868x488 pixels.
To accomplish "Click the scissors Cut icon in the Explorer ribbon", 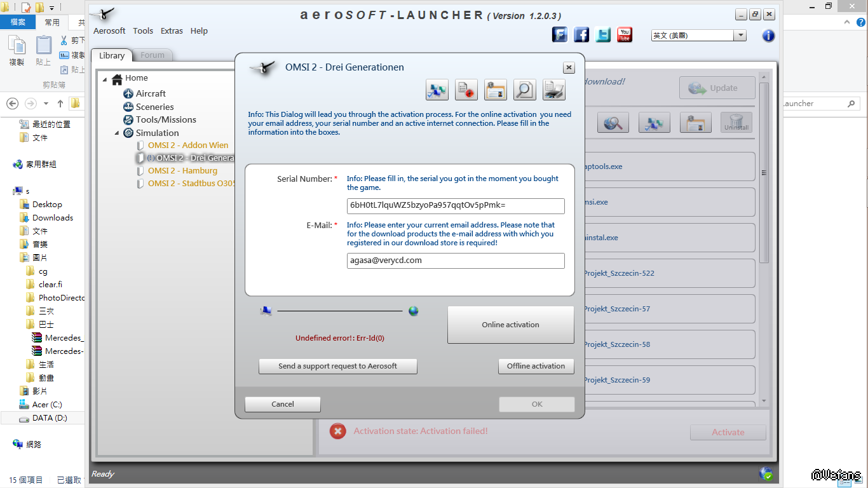I will click(64, 40).
